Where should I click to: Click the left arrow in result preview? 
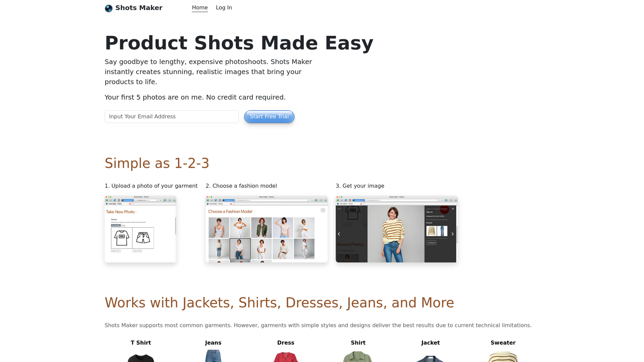339,234
